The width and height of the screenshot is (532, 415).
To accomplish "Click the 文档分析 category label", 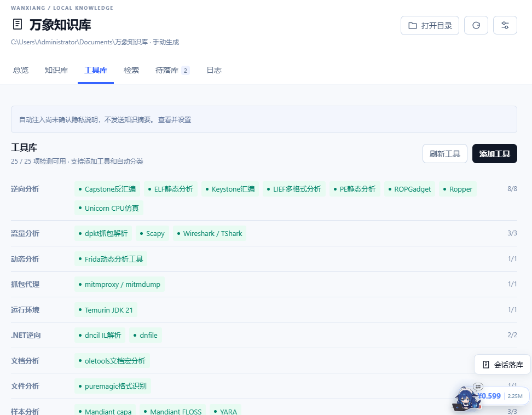I will point(25,361).
